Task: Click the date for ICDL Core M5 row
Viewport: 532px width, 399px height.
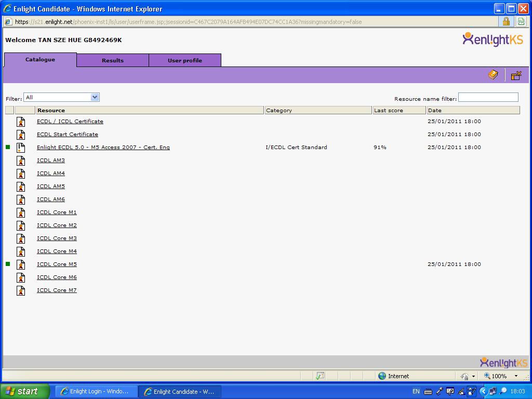Action: pos(454,264)
